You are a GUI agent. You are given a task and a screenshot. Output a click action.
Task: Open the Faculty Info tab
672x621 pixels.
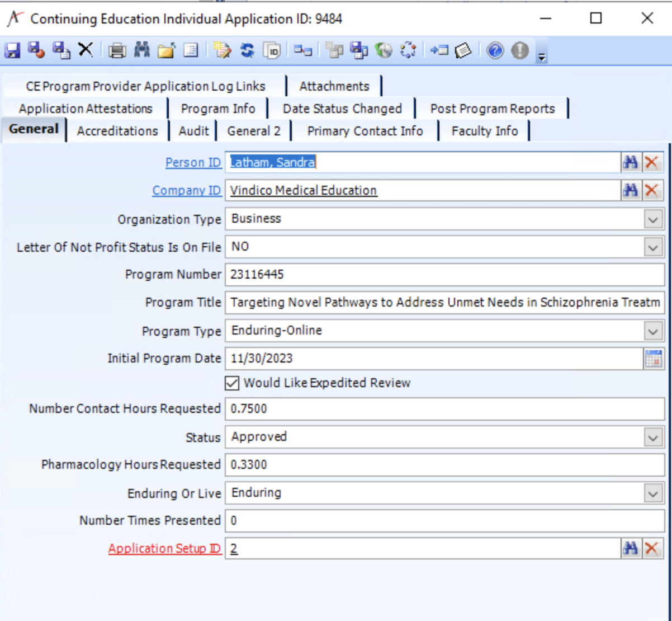484,131
